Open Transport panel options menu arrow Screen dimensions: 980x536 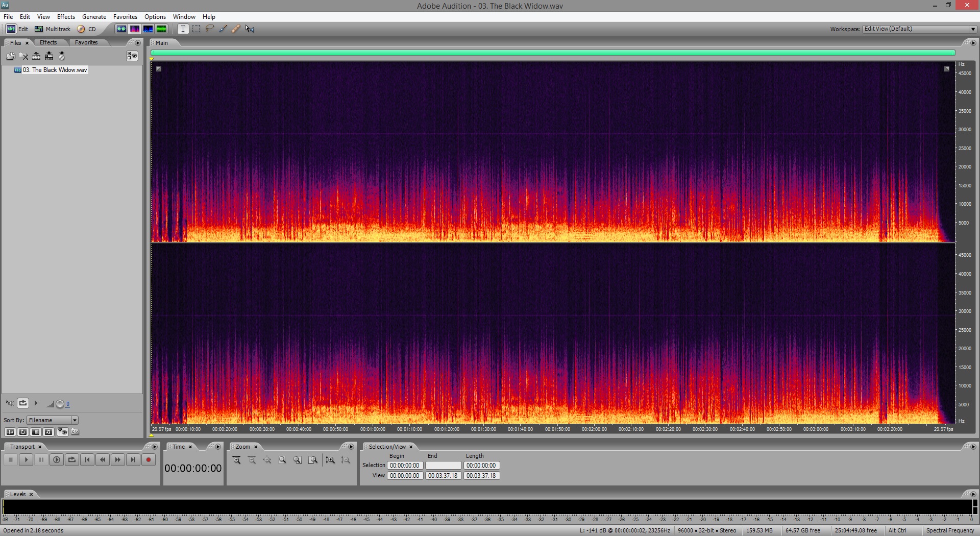click(155, 447)
